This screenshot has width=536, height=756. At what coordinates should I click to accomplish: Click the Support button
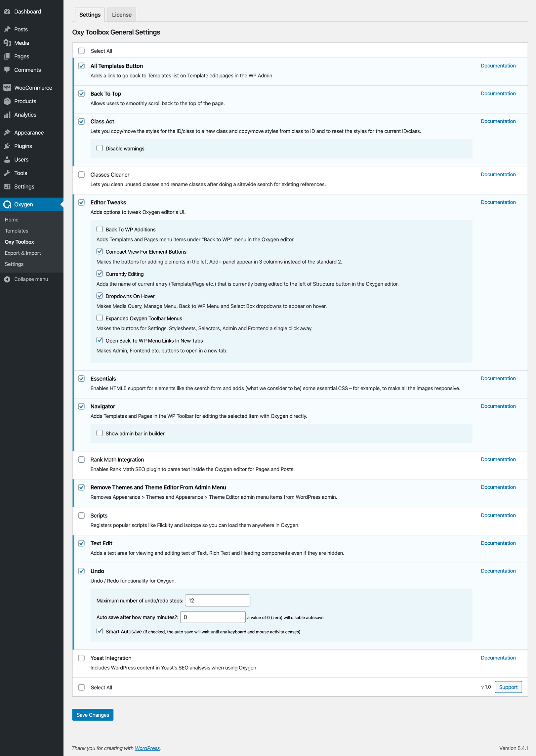[508, 687]
